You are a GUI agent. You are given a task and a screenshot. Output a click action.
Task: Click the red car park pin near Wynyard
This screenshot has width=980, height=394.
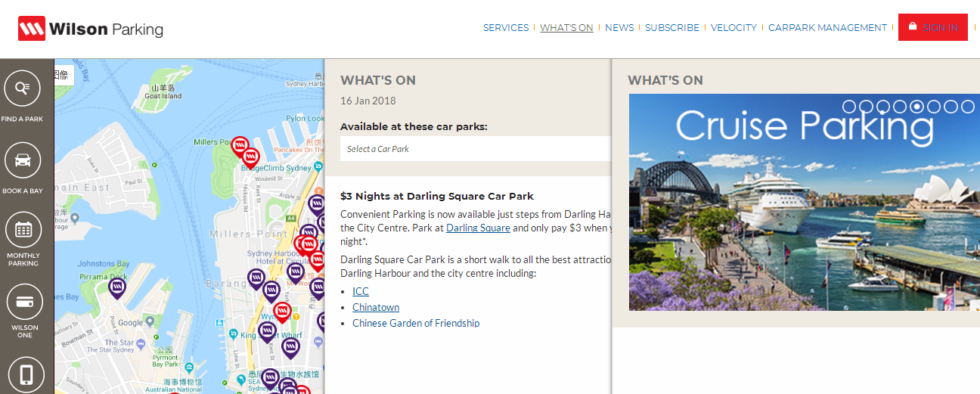[282, 312]
